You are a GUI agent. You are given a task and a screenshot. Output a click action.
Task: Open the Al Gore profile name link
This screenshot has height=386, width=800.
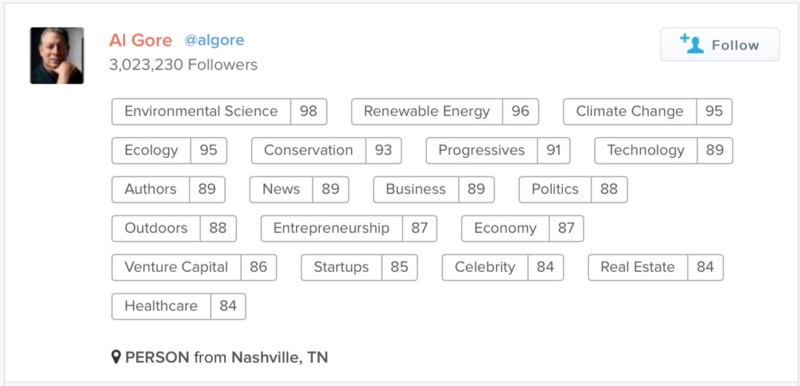(140, 40)
